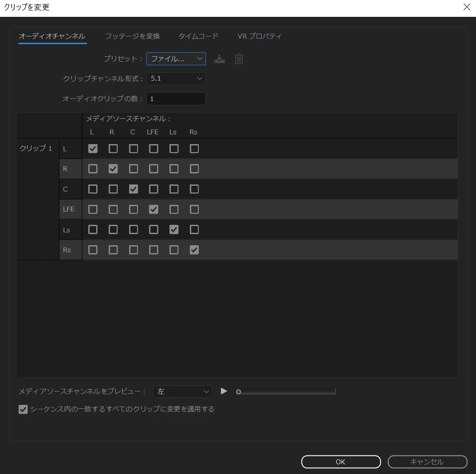Check the R row, L source checkbox
Viewport: 476px width, 474px height.
pyautogui.click(x=93, y=169)
